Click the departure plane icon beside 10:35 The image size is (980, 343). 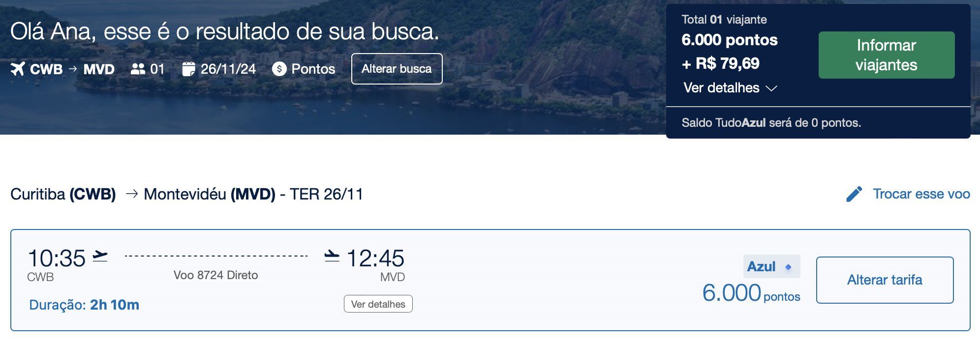(100, 256)
